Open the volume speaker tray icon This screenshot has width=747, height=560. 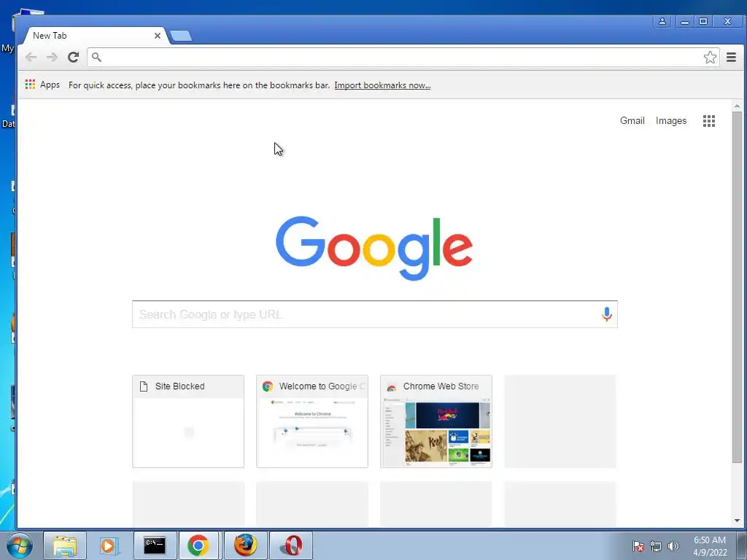(673, 546)
